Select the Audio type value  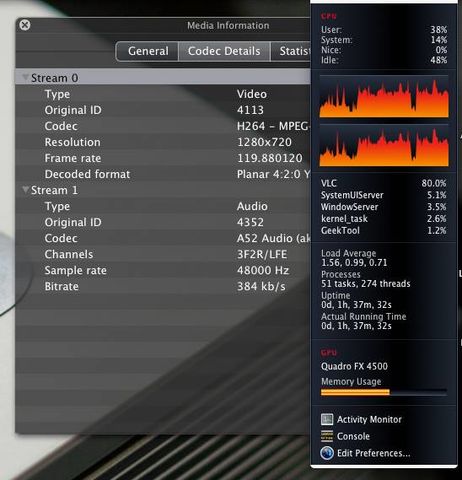coord(252,206)
